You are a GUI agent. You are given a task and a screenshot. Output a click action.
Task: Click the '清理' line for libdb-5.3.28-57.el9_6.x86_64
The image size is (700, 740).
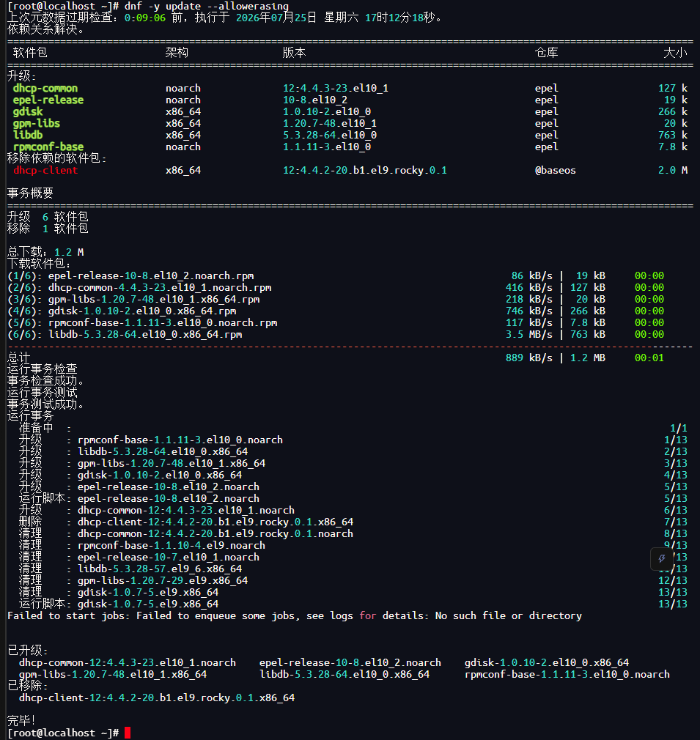pos(130,569)
